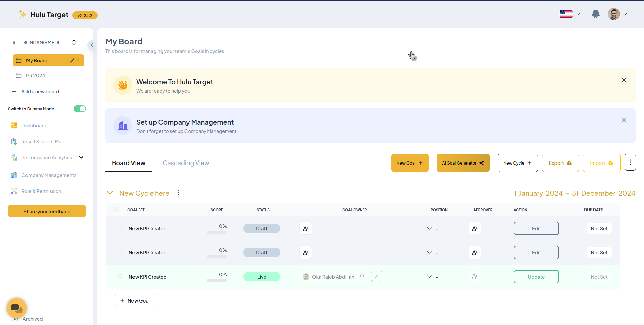Switch to Board View tab
Screen dimensions: 644x325
[x=128, y=163]
